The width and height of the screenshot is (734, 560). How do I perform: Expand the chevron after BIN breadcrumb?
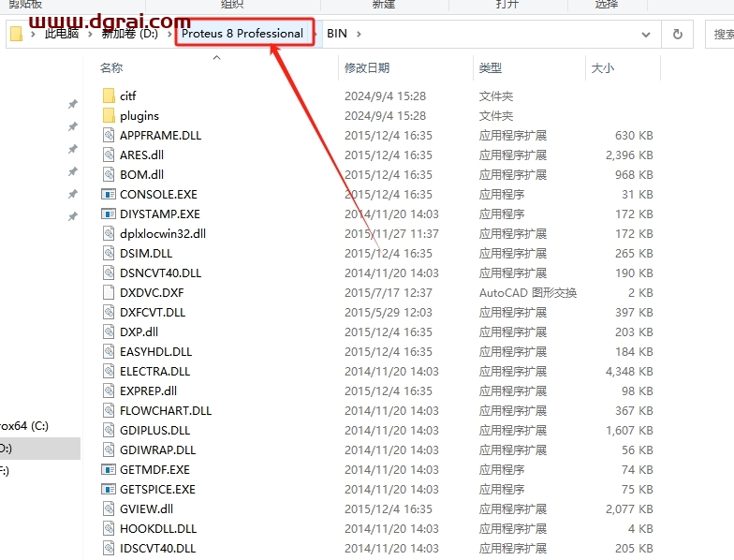tap(359, 34)
